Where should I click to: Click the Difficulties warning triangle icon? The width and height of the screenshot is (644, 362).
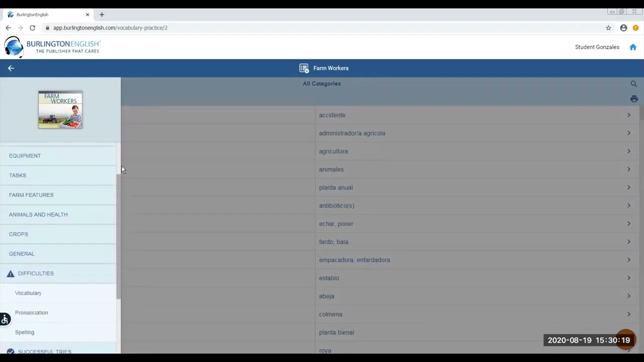tap(11, 274)
